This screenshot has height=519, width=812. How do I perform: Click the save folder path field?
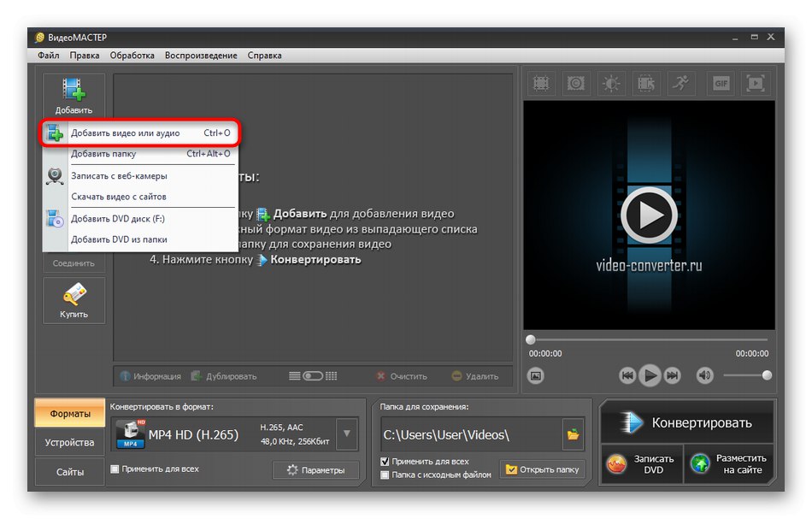472,434
